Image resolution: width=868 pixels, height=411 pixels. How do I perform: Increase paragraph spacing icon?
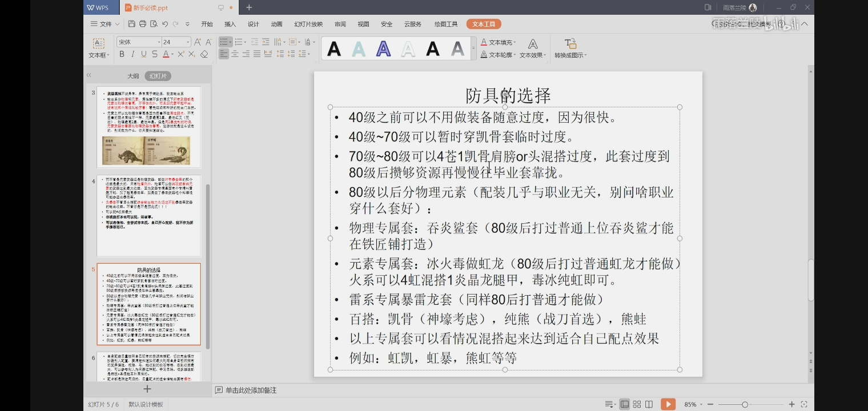tap(279, 54)
